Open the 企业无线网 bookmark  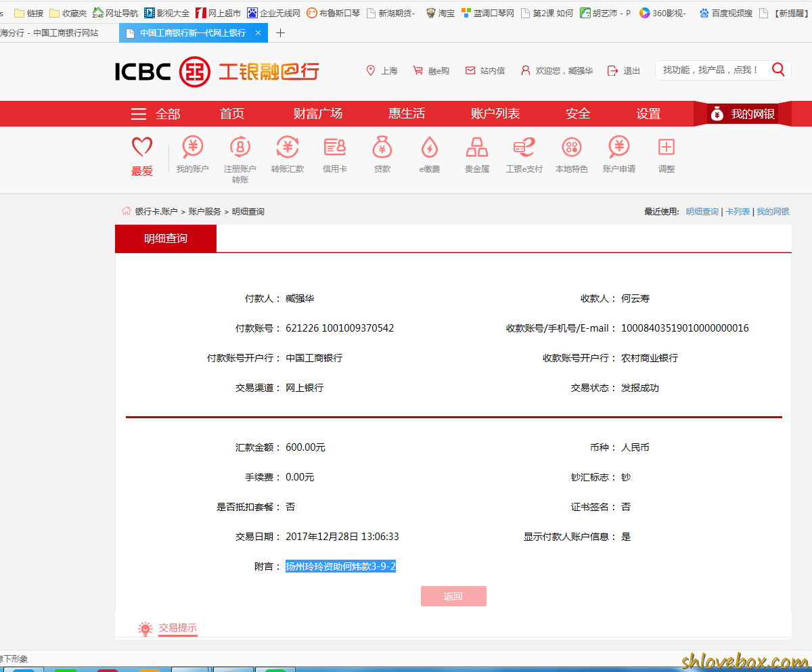point(273,13)
